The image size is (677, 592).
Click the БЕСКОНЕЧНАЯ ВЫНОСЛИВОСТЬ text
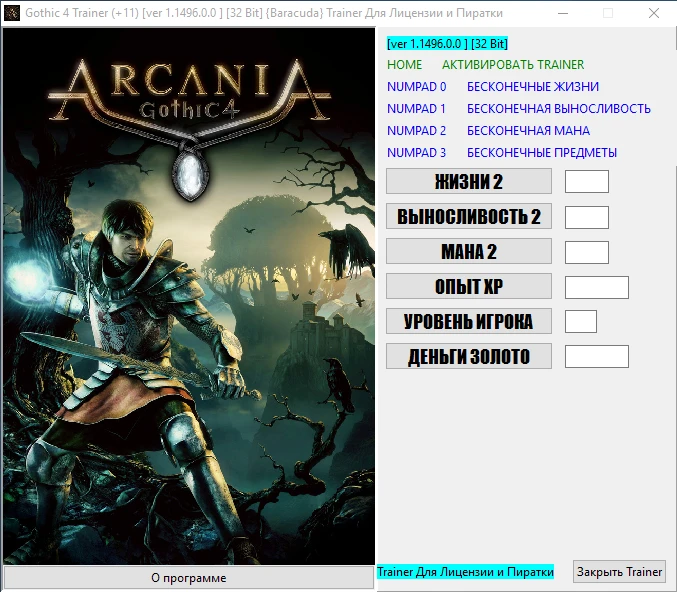[559, 109]
